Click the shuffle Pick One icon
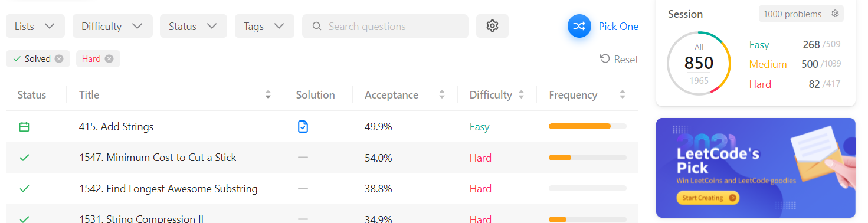 tap(579, 26)
